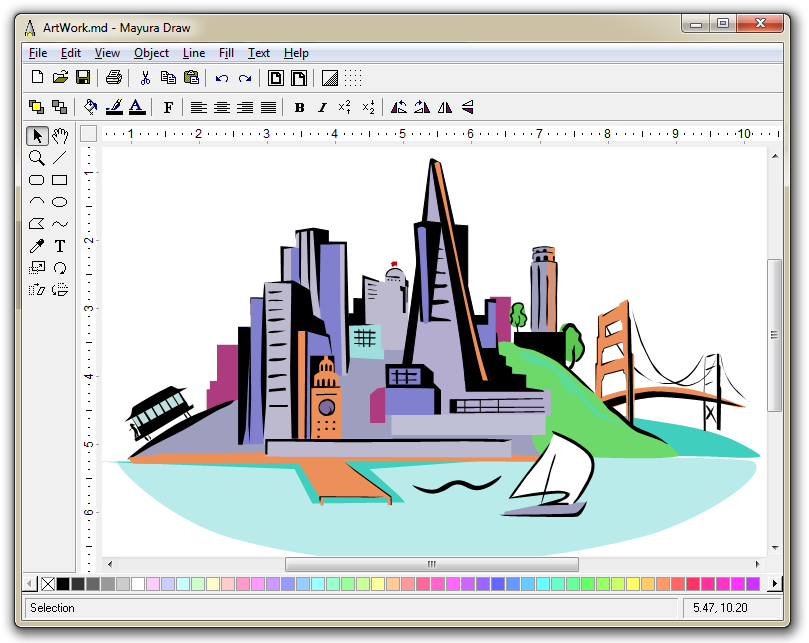Select the Rotate tool

click(x=59, y=267)
